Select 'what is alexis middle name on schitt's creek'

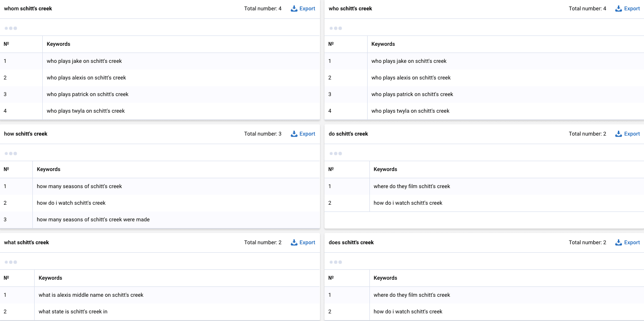click(x=91, y=295)
